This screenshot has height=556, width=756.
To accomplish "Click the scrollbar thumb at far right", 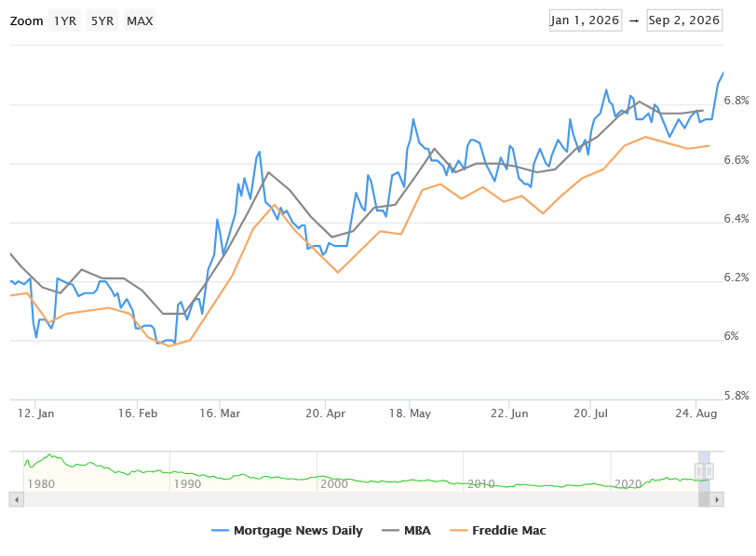I will pyautogui.click(x=704, y=499).
